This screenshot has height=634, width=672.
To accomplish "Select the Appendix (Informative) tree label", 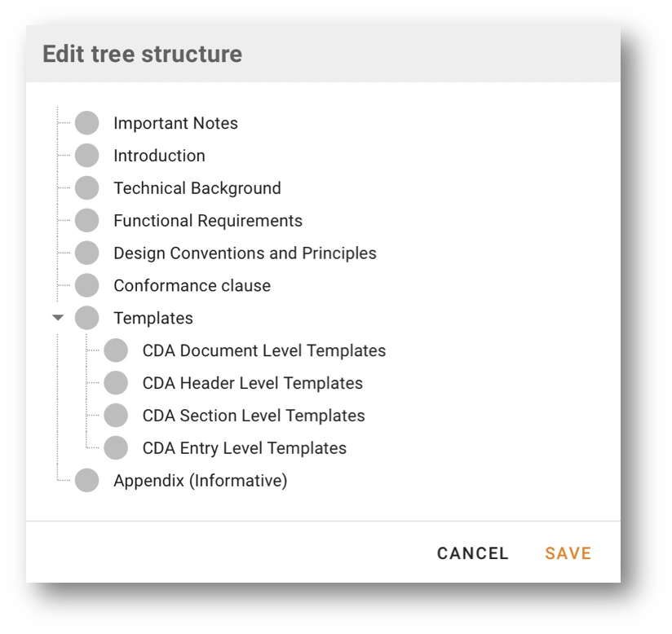I will tap(201, 481).
